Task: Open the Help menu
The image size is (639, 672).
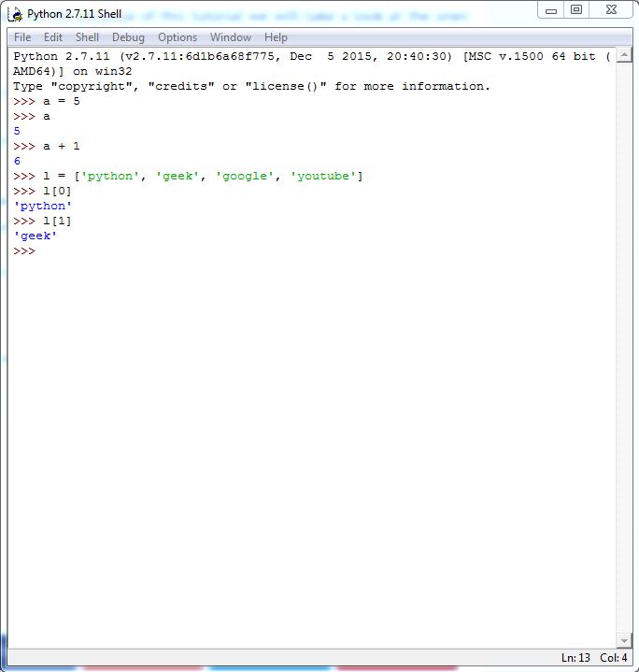Action: (x=276, y=37)
